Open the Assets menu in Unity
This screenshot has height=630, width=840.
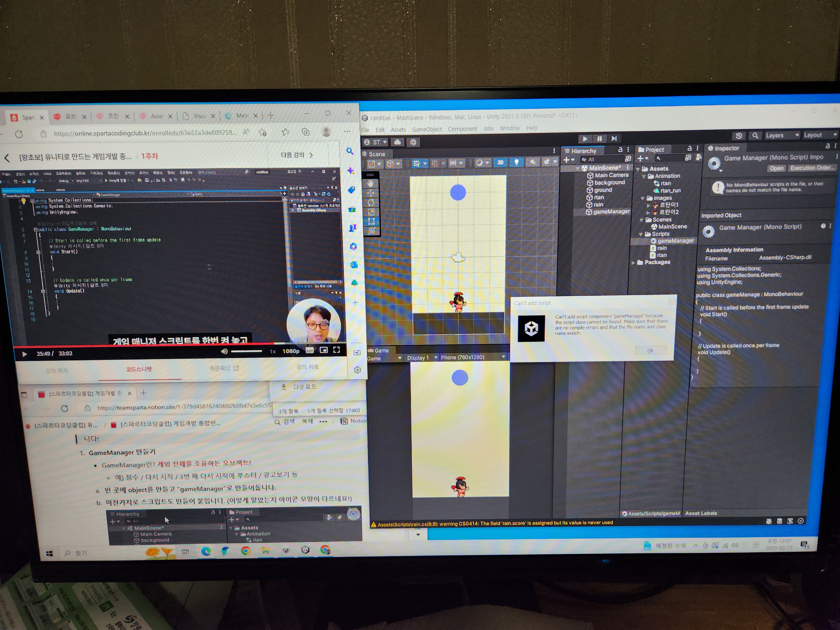(x=398, y=130)
